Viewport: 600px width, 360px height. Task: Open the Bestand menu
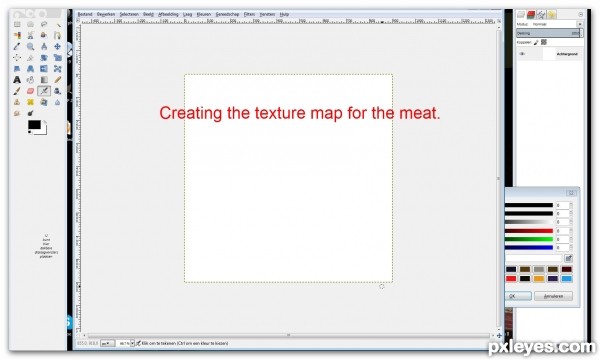point(85,14)
